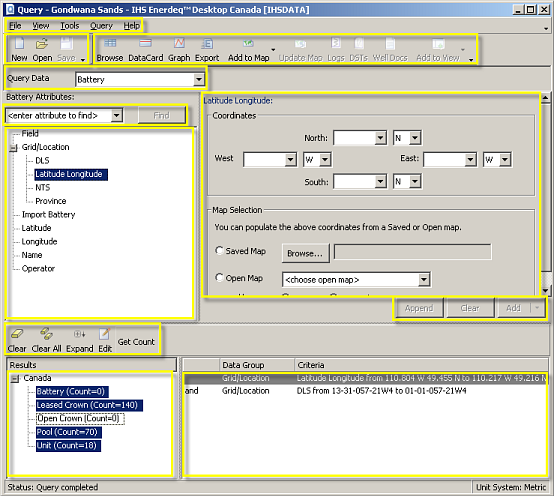
Task: Launch the Graph tool
Action: [179, 49]
